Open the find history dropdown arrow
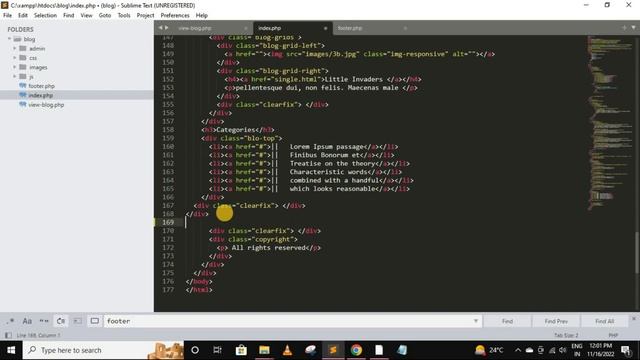The image size is (640, 360). [476, 321]
